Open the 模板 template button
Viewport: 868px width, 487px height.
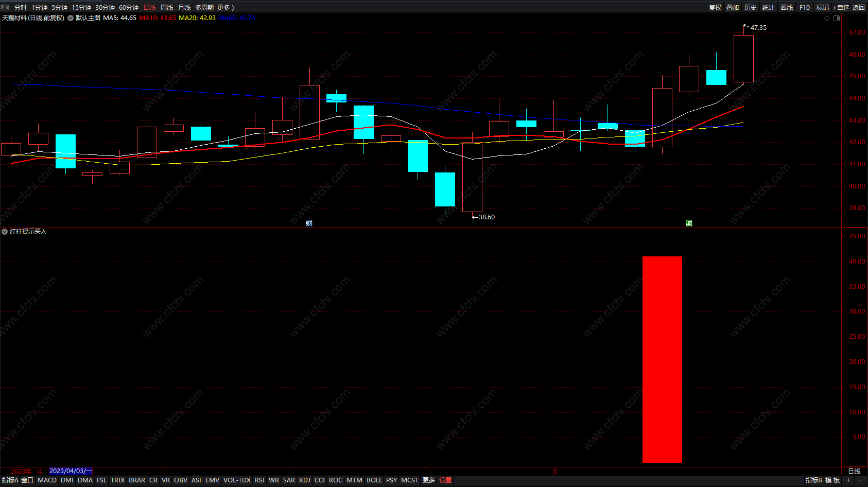[832, 480]
